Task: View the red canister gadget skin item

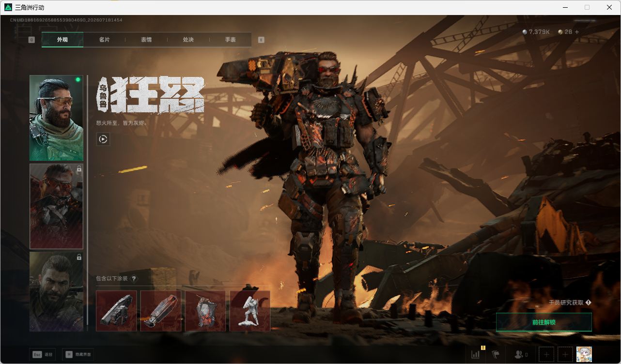Action: [x=161, y=311]
